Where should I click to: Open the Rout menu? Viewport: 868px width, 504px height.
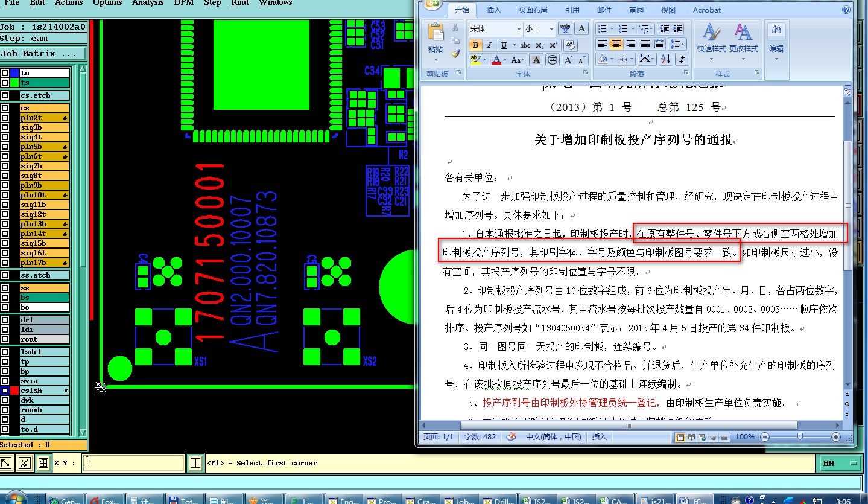[x=240, y=3]
